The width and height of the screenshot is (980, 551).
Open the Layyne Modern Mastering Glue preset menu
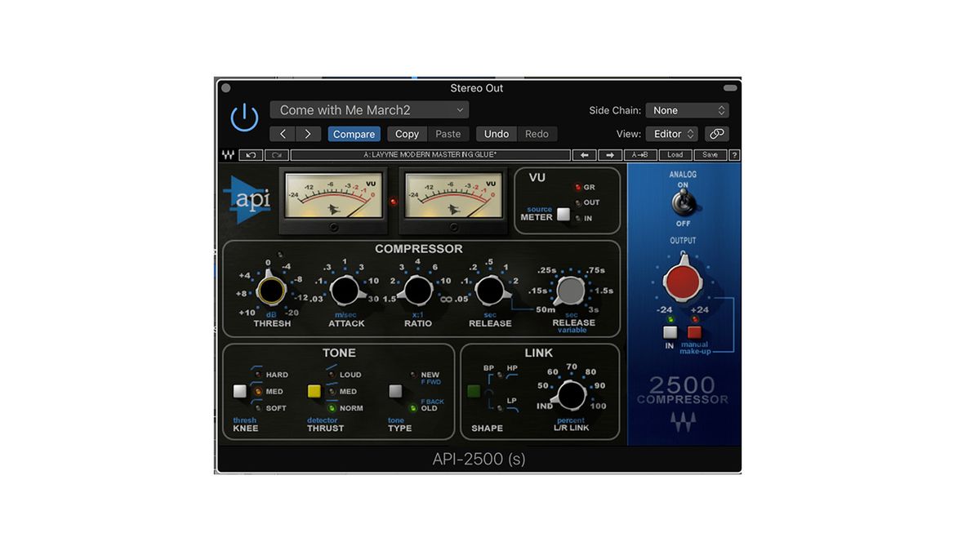[x=430, y=155]
